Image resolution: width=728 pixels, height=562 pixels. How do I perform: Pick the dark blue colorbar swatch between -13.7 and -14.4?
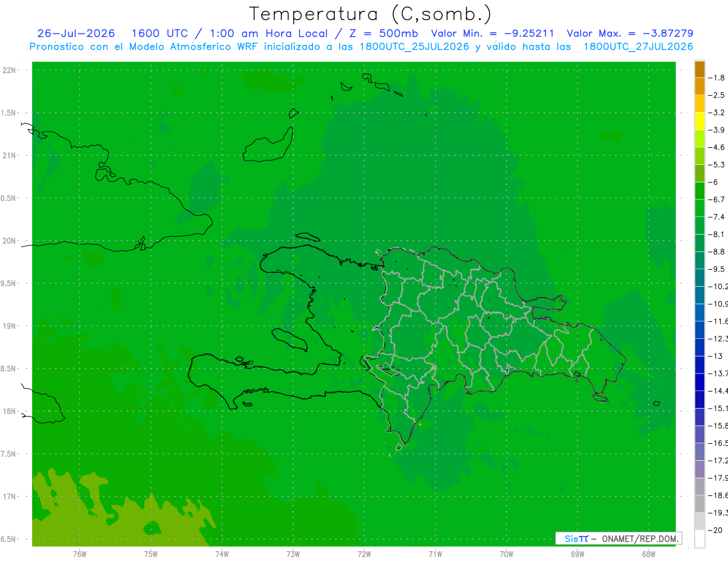pyautogui.click(x=699, y=383)
